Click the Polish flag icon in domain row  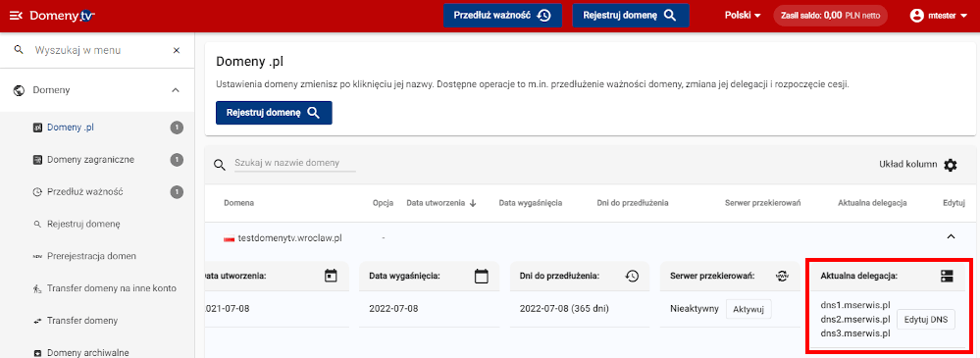coord(229,238)
